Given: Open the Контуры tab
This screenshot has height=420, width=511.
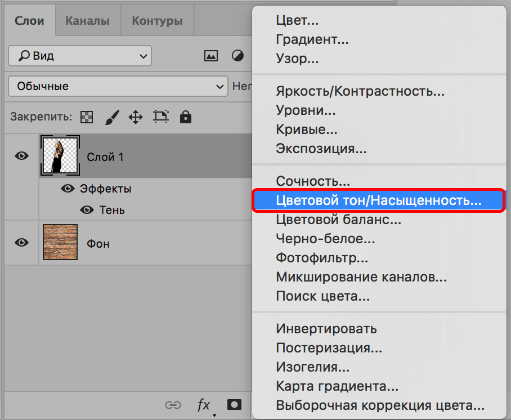Looking at the screenshot, I should (157, 21).
